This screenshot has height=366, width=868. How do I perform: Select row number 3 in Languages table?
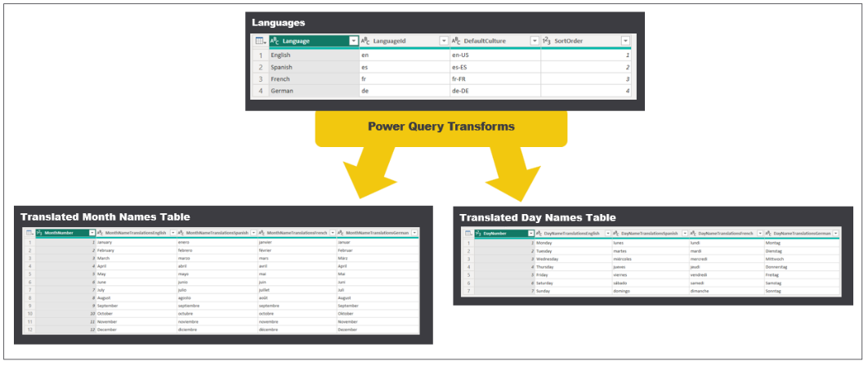click(262, 79)
